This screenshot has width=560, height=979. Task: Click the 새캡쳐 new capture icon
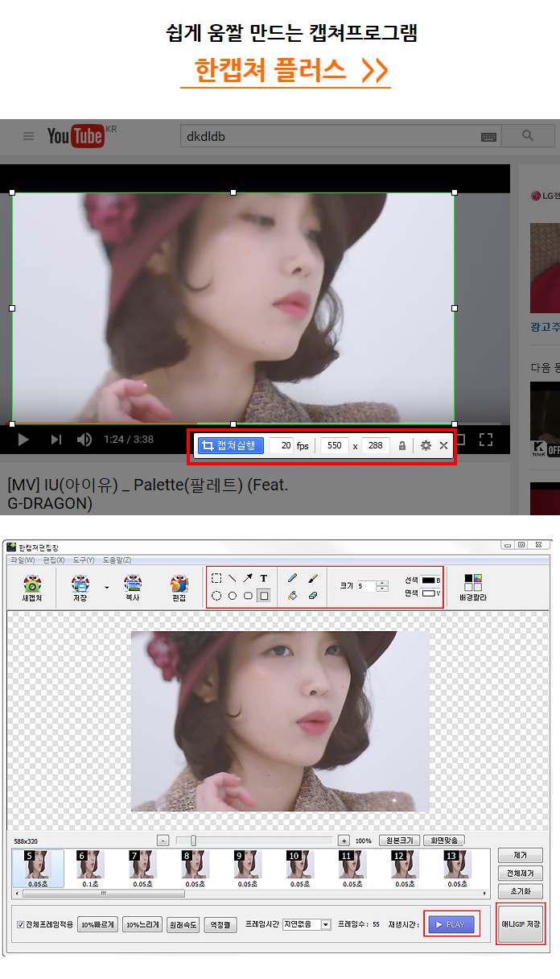(31, 588)
